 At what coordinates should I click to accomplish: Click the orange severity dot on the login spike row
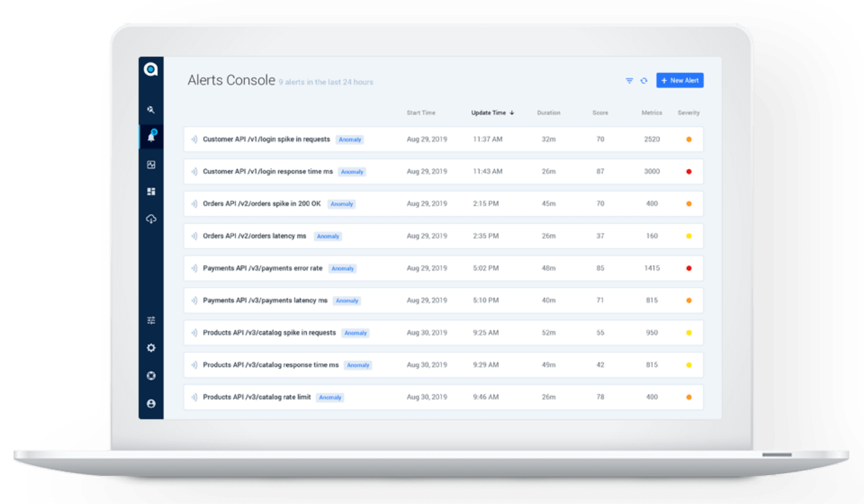(689, 139)
